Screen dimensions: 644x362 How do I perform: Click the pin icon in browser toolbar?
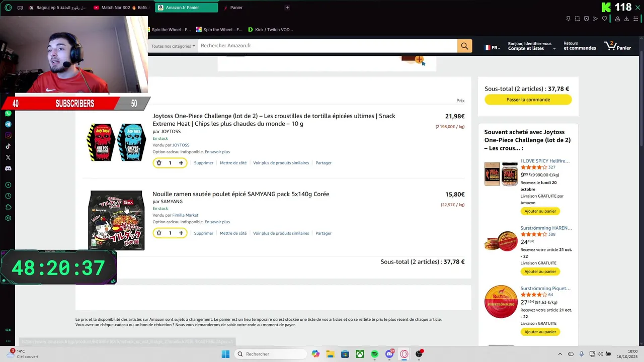pos(568,19)
